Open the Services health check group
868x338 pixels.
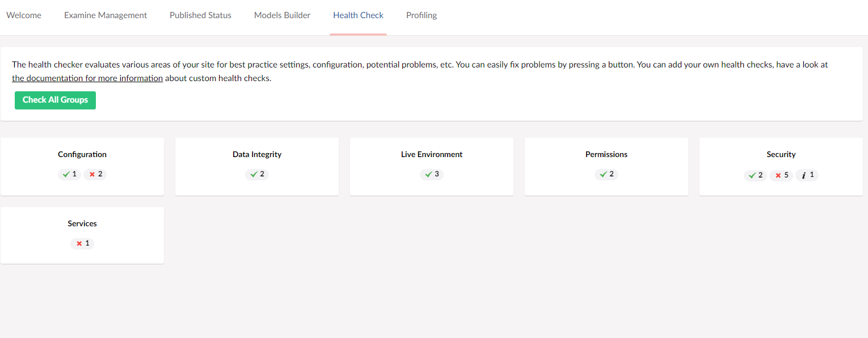point(82,235)
